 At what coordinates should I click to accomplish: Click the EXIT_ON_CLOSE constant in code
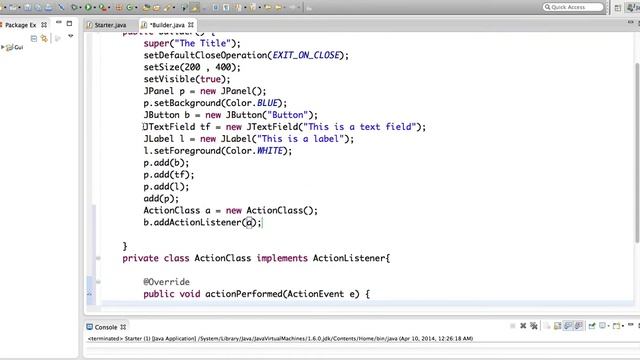point(306,55)
